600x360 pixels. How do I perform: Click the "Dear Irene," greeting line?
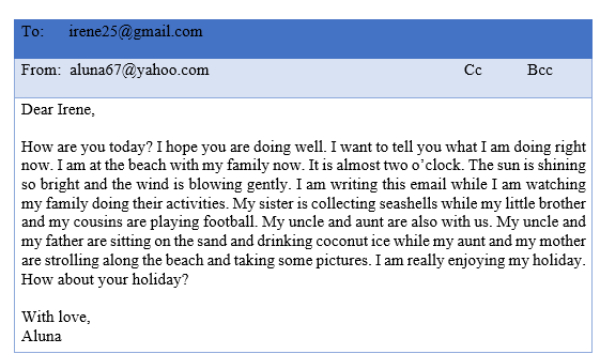click(58, 110)
